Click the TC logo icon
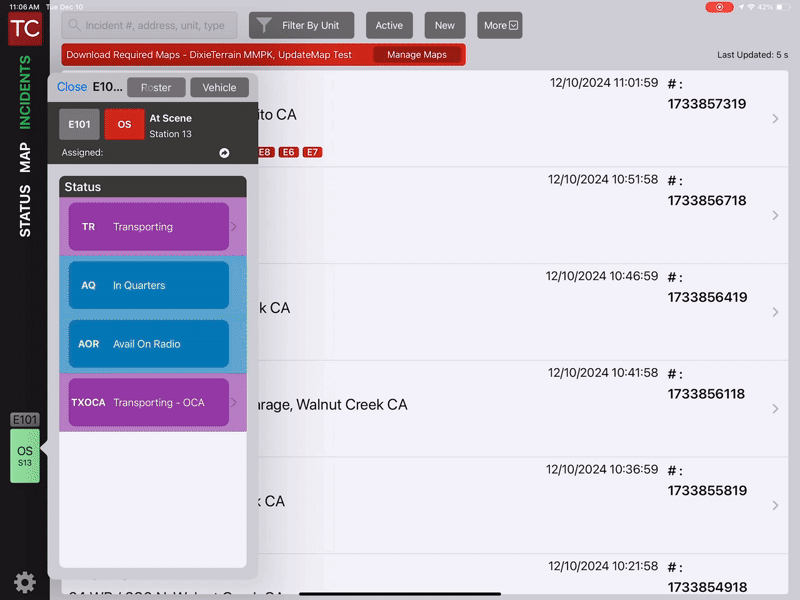800x600 pixels. coord(23,26)
